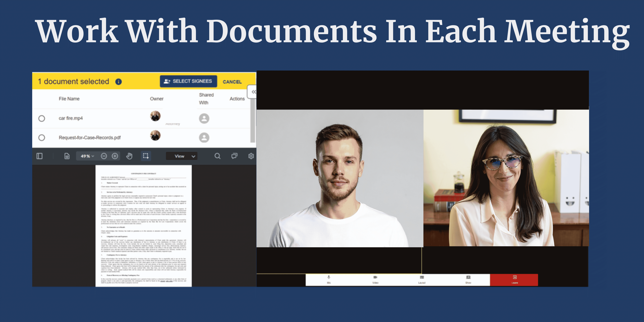Image resolution: width=644 pixels, height=322 pixels.
Task: Open the comments panel icon
Action: click(234, 156)
